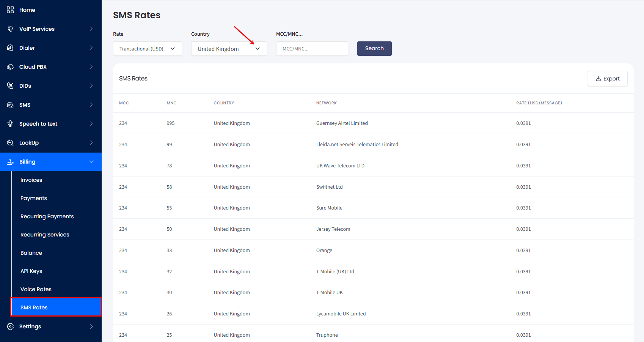Click the Home grid icon

pyautogui.click(x=10, y=10)
